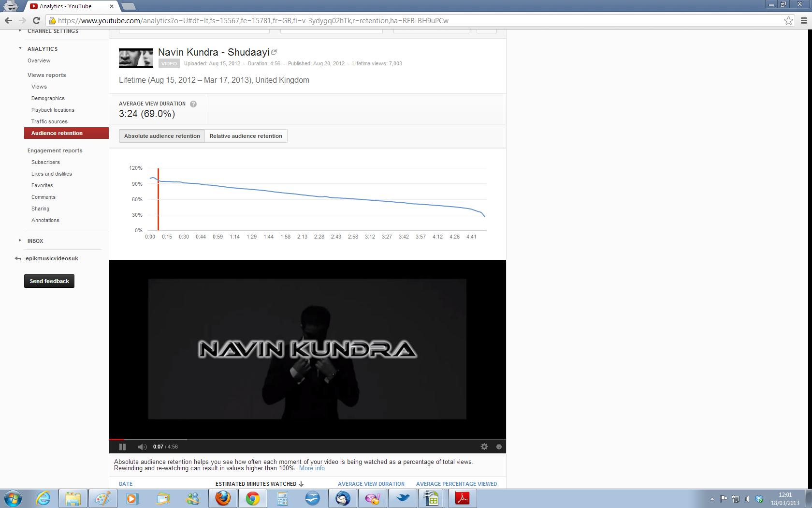Select Relative audience retention tab
This screenshot has height=508, width=812.
246,136
